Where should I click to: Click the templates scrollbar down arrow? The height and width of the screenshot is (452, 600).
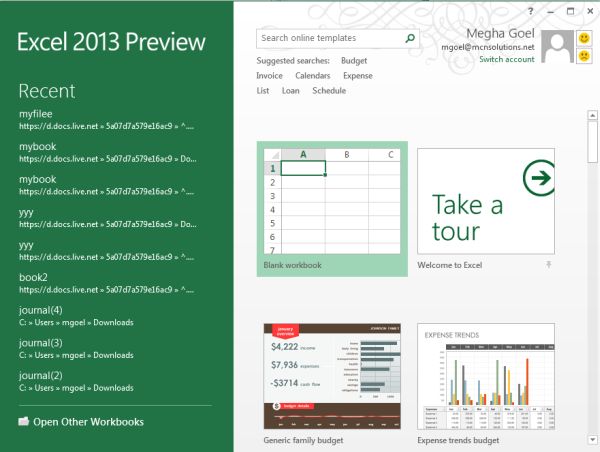pos(592,440)
